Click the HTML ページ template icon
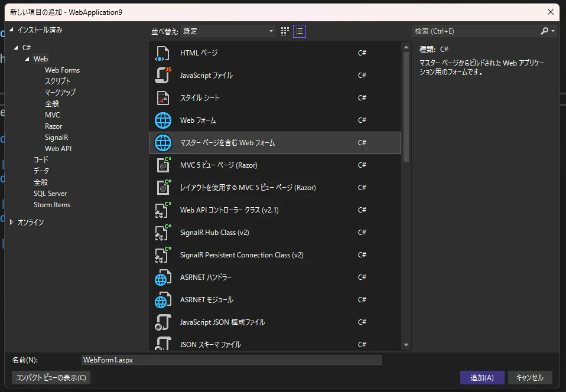Viewport: 566px width, 392px height. (x=162, y=53)
